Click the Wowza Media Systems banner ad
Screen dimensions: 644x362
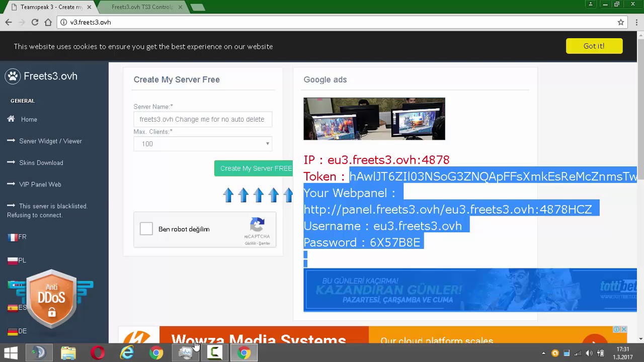tap(372, 335)
